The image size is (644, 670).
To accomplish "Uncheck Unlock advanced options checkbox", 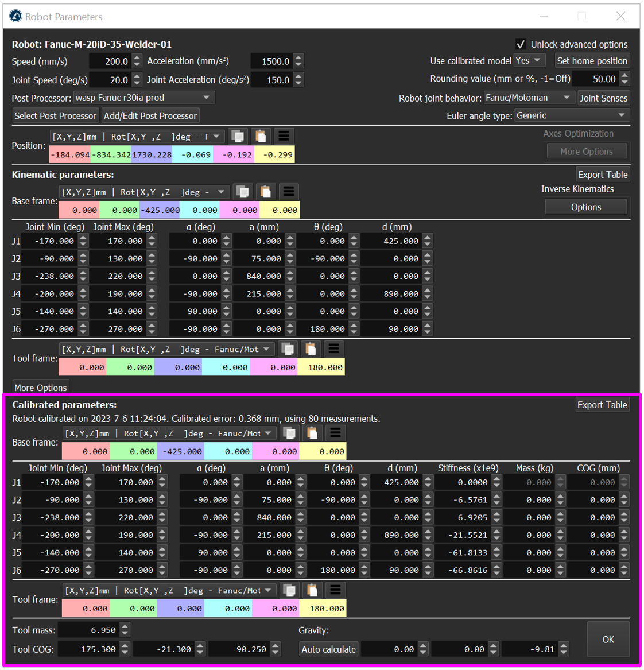I will pyautogui.click(x=521, y=44).
